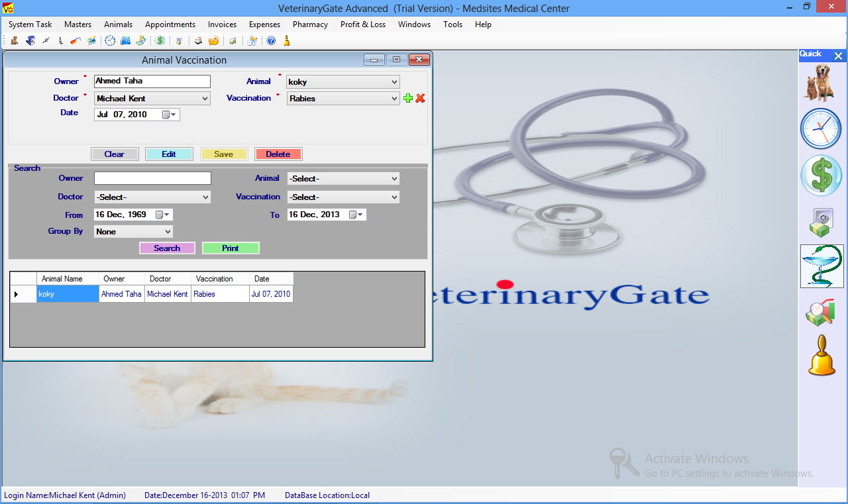This screenshot has height=504, width=848.
Task: Click the blue help question mark toolbar icon
Action: click(271, 41)
